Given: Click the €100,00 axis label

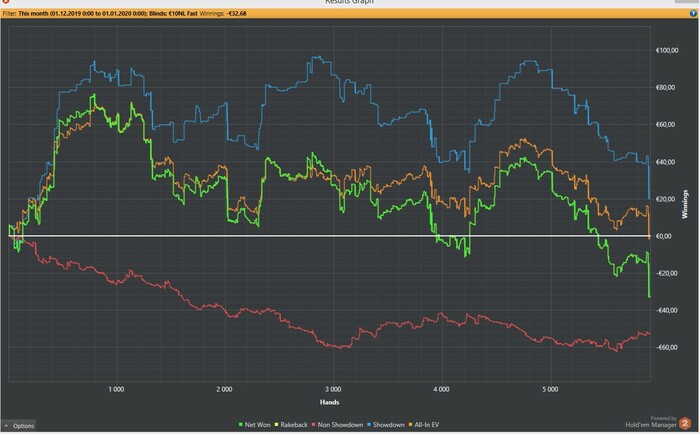Looking at the screenshot, I should coord(667,50).
